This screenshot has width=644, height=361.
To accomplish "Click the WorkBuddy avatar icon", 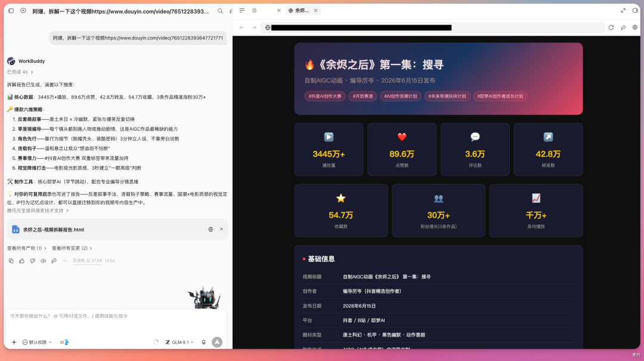I will [11, 61].
